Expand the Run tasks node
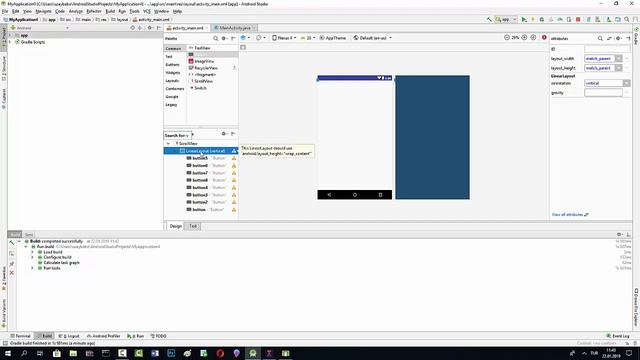This screenshot has height=360, width=640. [x=32, y=268]
